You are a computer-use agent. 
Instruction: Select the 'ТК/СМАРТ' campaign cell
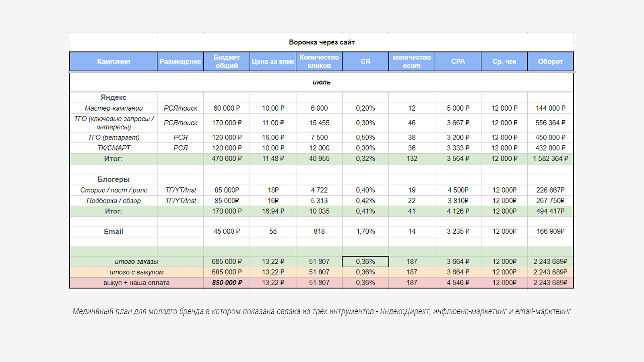114,148
